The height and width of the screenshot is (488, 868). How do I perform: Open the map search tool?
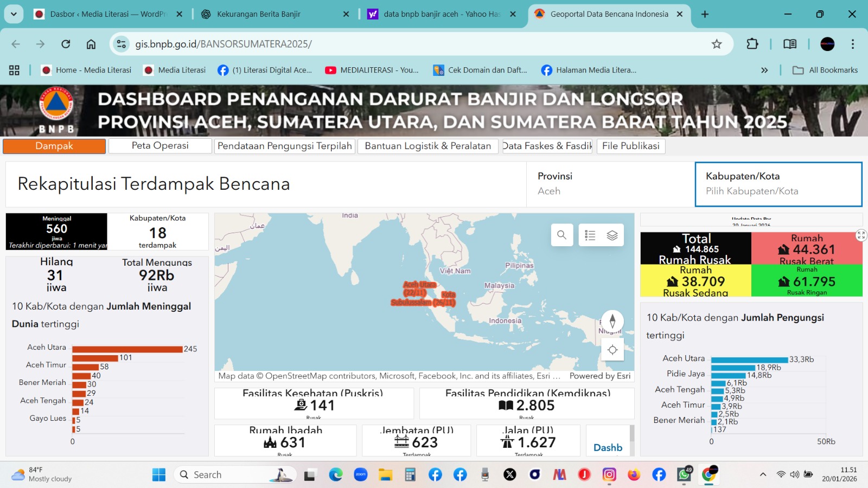(x=561, y=235)
